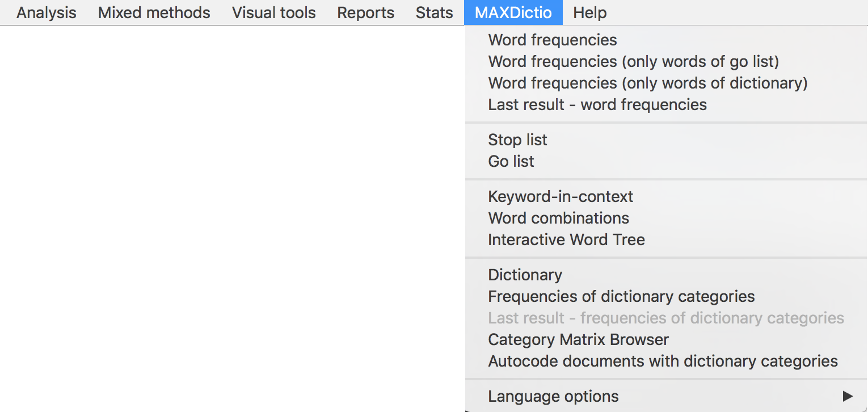Close the open MAXDictio menu

point(513,12)
